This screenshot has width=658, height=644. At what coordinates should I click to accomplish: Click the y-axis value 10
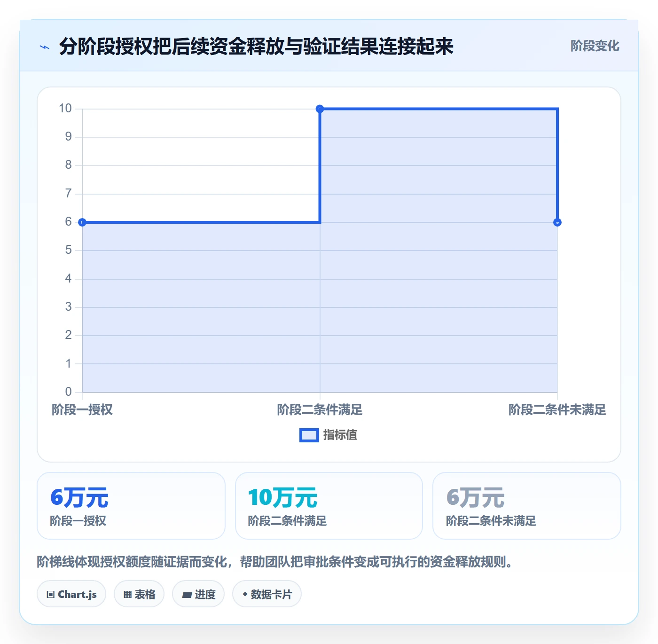pos(65,109)
